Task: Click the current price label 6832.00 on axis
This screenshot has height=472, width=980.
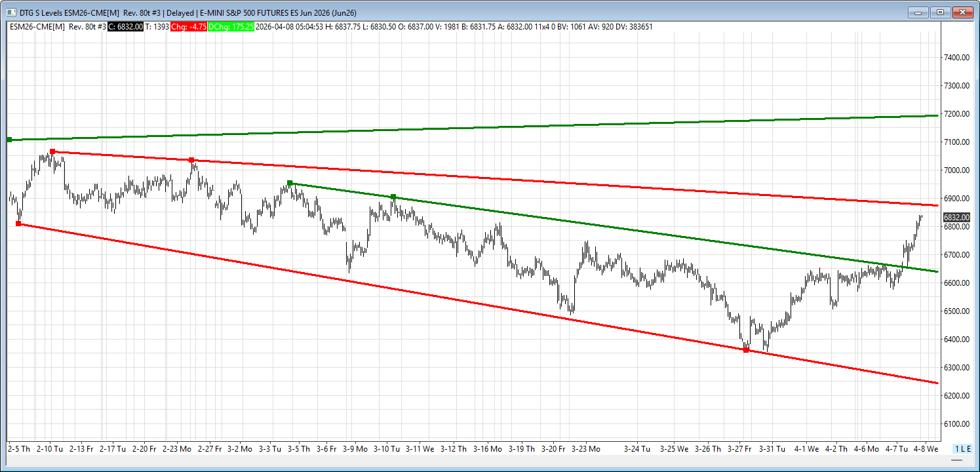Action: tap(956, 217)
